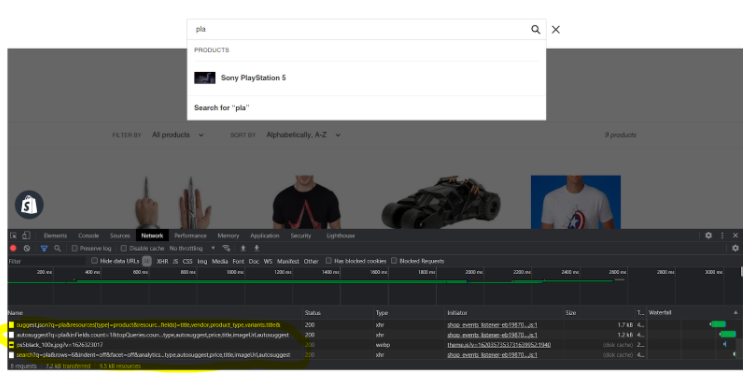Toggle the network filter funnel icon
This screenshot has height=381, width=751.
click(44, 248)
